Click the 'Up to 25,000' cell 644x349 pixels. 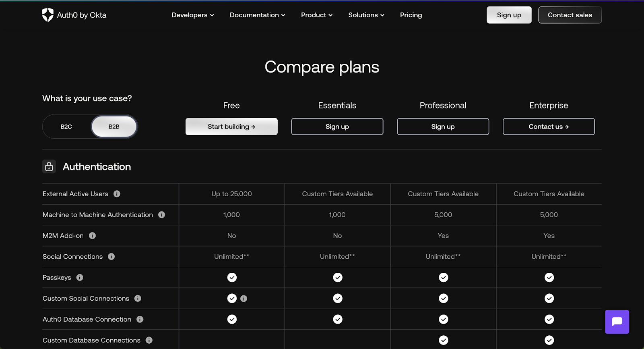[x=232, y=194]
